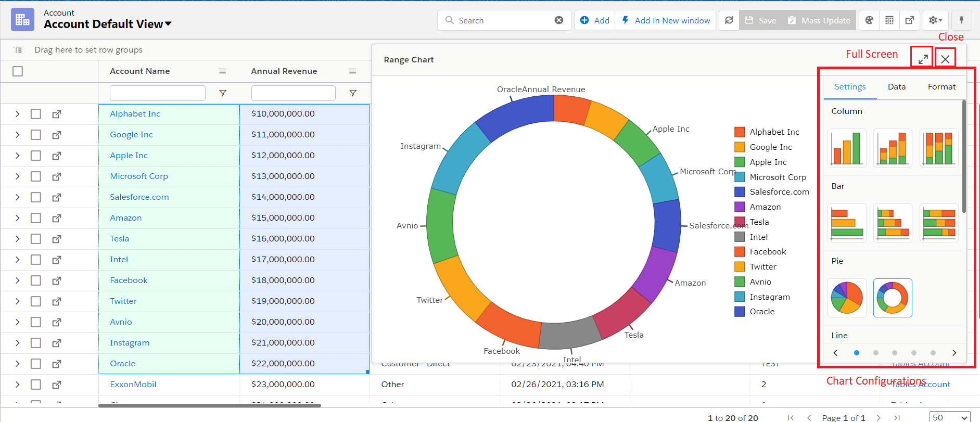Viewport: 980px width, 422px height.
Task: Open the chart palette icon in the toolbar
Action: pyautogui.click(x=869, y=20)
